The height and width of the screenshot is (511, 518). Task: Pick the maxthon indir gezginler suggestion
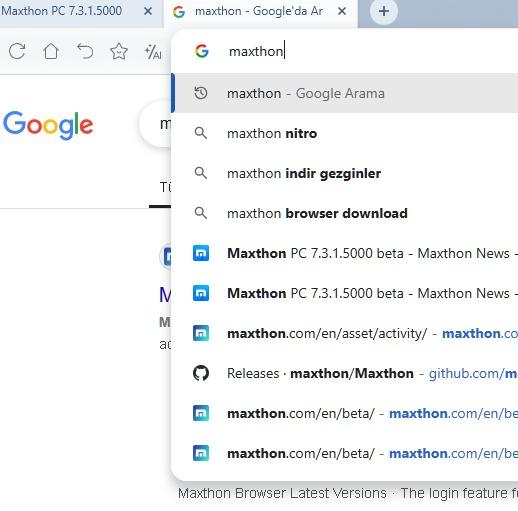346,173
